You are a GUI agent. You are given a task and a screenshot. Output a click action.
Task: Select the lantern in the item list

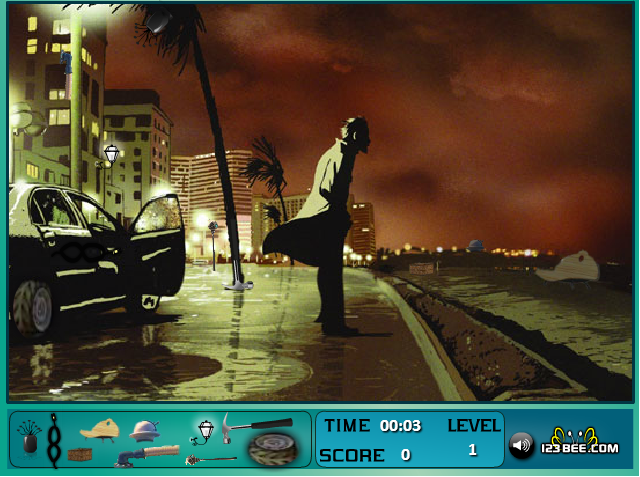click(x=203, y=433)
